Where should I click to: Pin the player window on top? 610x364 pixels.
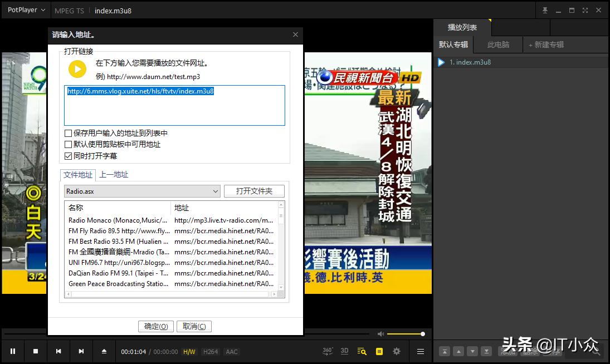[545, 11]
